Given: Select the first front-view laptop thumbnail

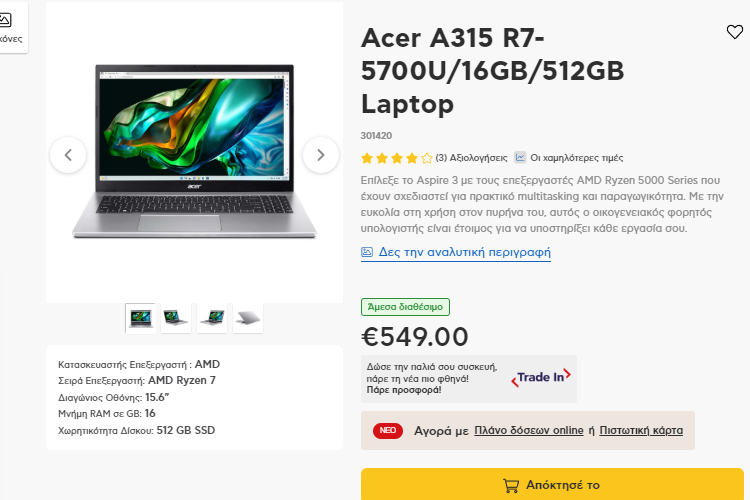Looking at the screenshot, I should tap(141, 318).
